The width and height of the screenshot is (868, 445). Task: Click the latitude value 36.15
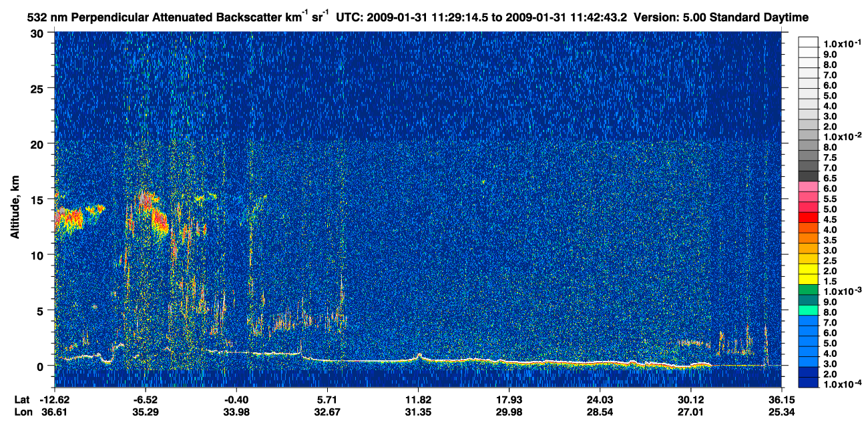pos(781,400)
